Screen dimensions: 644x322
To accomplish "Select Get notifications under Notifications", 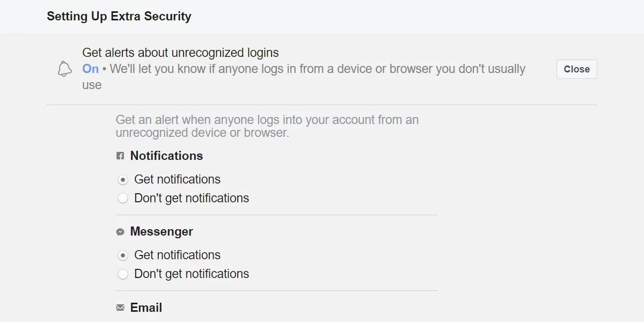I will tap(122, 179).
